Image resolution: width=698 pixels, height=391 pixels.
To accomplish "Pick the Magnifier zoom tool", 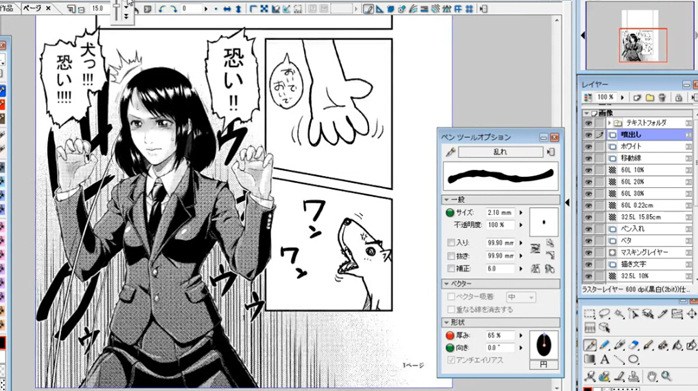I will 666,376.
